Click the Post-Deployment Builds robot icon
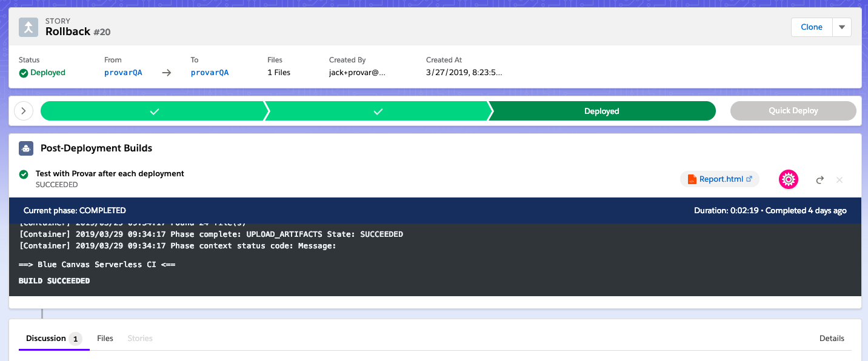Image resolution: width=868 pixels, height=361 pixels. click(x=26, y=148)
